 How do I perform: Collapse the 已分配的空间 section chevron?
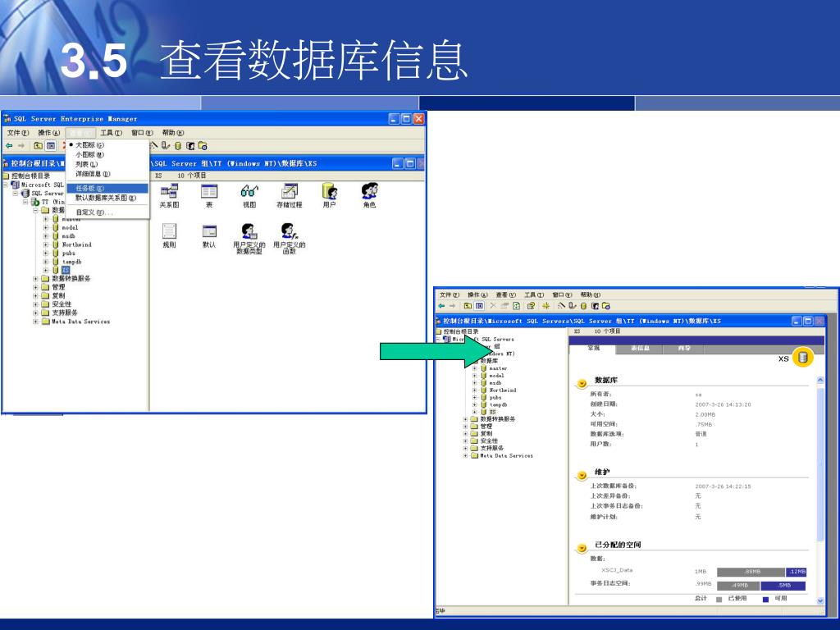click(x=582, y=548)
